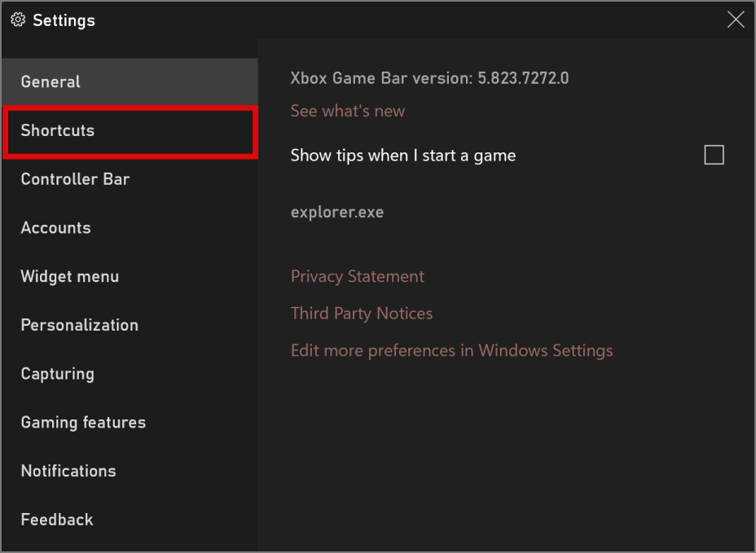Open the Notifications section
This screenshot has height=553, width=756.
(68, 471)
